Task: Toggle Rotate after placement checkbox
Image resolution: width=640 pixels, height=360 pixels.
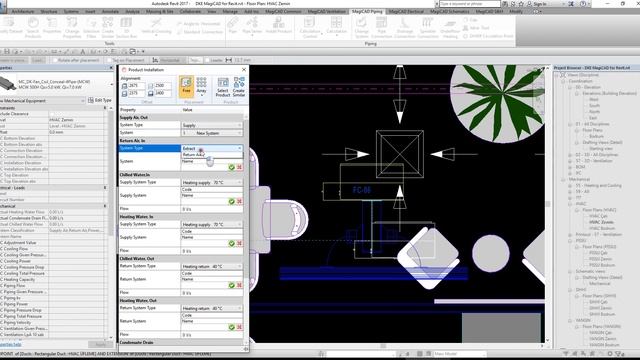Action: click(55, 60)
